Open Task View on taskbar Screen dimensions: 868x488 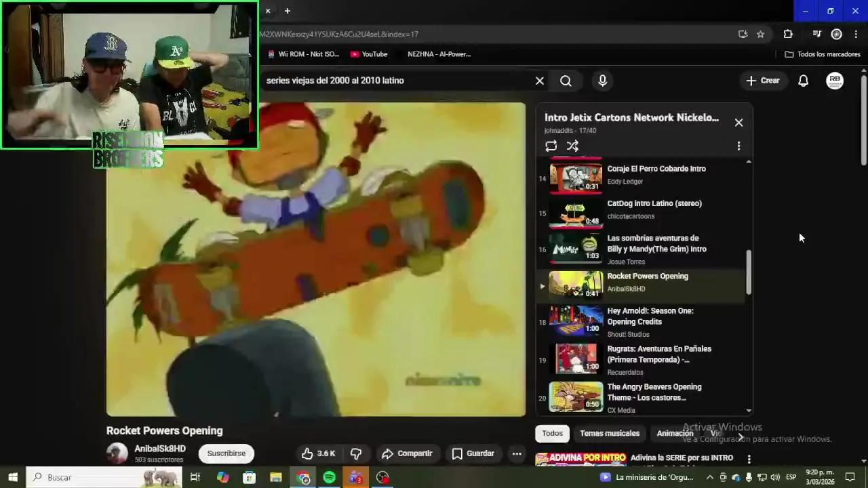tap(195, 477)
